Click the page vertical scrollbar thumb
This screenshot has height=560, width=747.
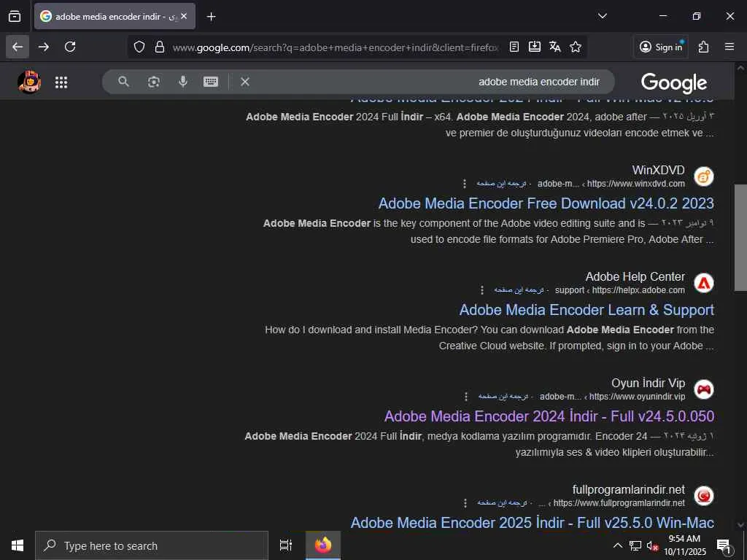tap(740, 237)
